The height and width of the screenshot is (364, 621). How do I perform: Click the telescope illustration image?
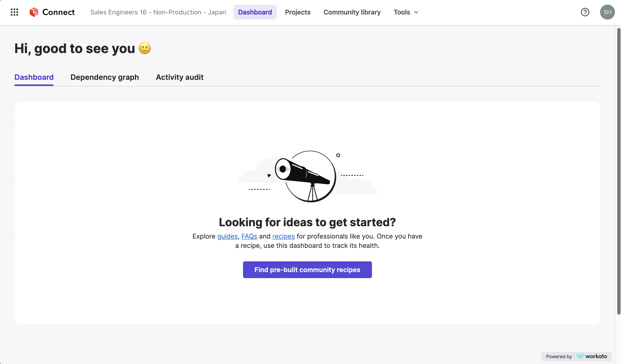pos(307,176)
